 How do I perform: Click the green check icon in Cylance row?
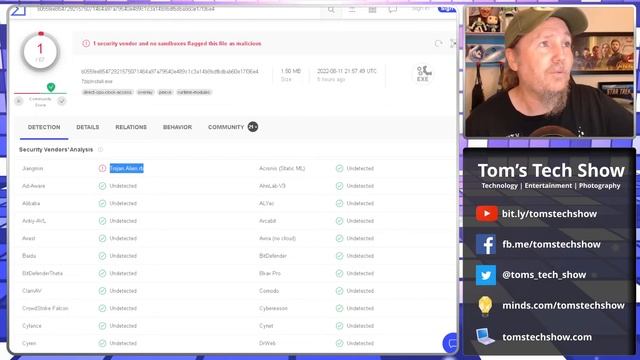(x=102, y=326)
